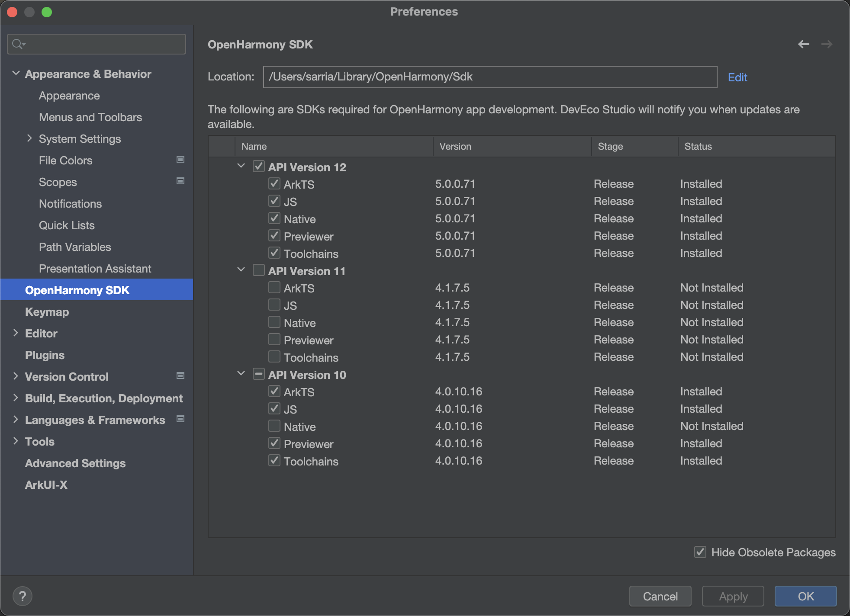Click the File Colors project-level icon
Image resolution: width=850 pixels, height=616 pixels.
coord(180,160)
